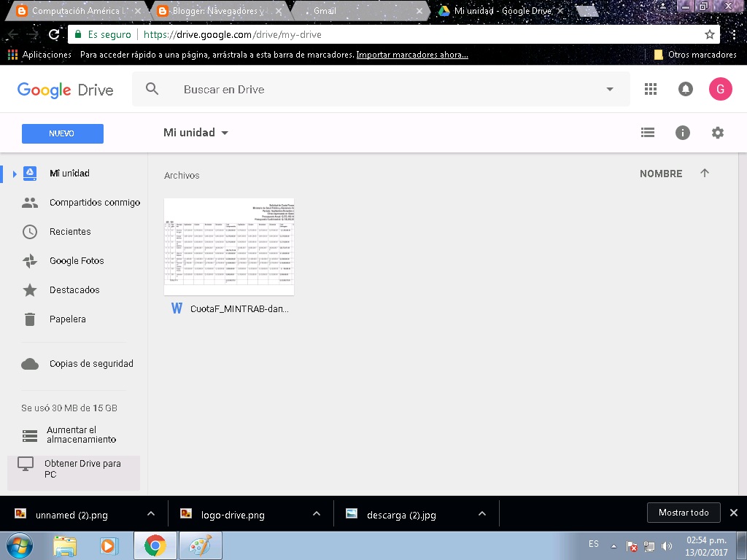
Task: Open the Google apps grid
Action: pos(650,88)
